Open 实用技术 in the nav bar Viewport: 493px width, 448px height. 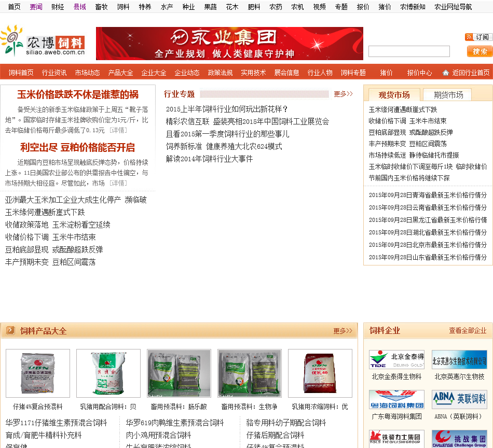click(x=253, y=73)
